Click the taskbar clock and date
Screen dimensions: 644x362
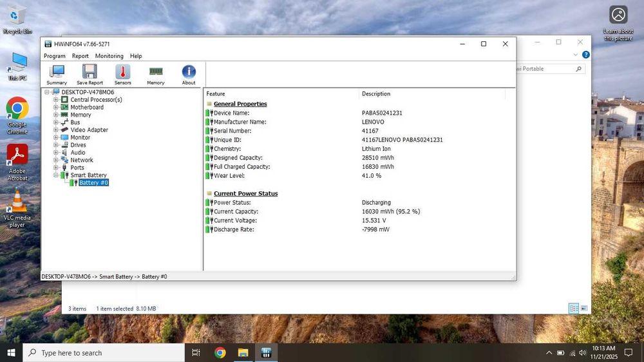click(603, 352)
